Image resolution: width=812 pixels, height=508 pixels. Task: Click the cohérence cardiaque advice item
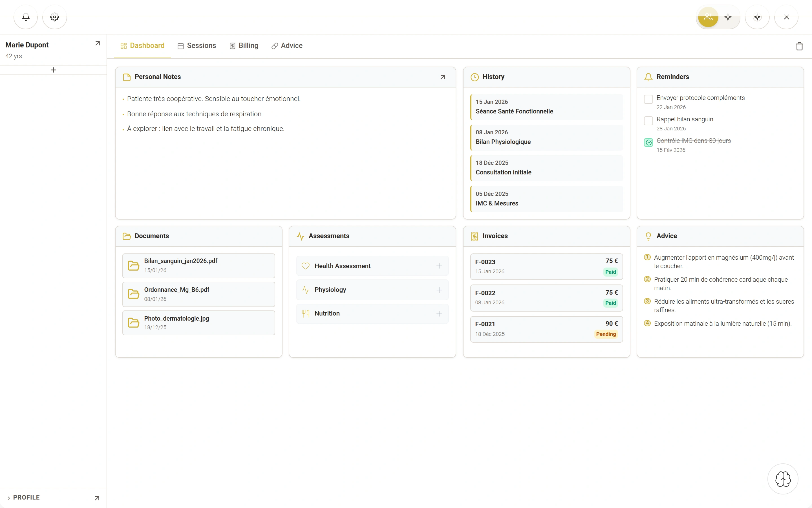pos(721,284)
